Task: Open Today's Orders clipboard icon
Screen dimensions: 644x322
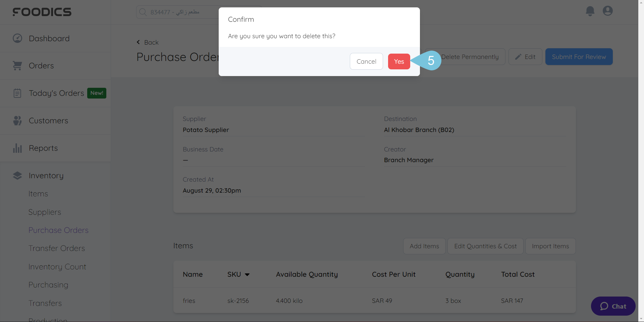Action: tap(17, 93)
